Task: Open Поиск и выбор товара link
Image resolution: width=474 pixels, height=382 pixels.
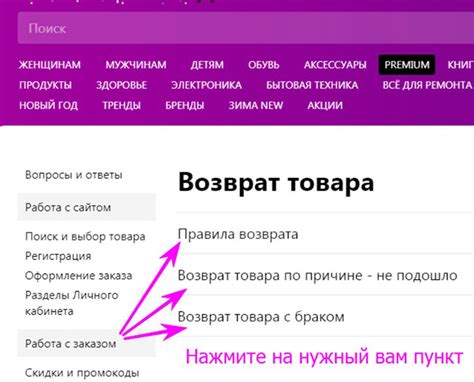Action: tap(85, 237)
